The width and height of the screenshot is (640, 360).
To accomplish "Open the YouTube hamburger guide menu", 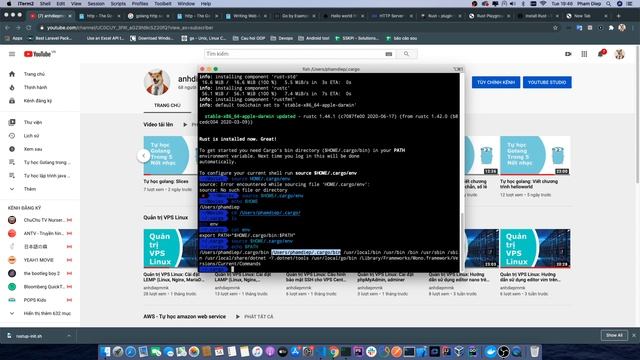I will [12, 54].
